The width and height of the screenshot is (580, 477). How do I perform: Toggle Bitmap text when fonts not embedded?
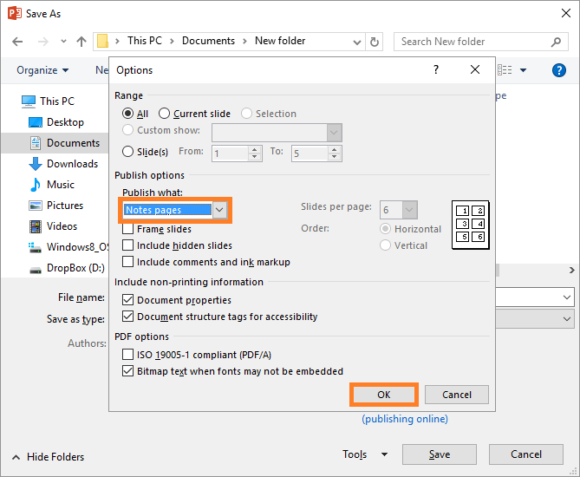click(128, 371)
